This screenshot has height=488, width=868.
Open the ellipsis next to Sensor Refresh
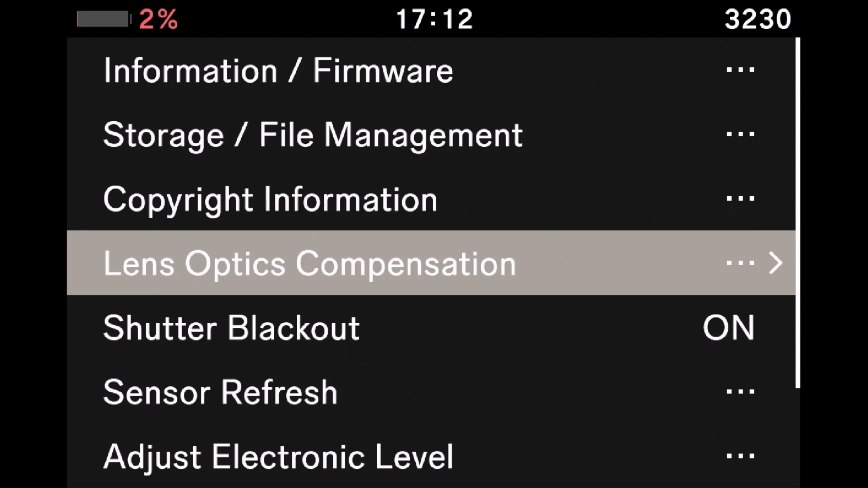pos(740,392)
